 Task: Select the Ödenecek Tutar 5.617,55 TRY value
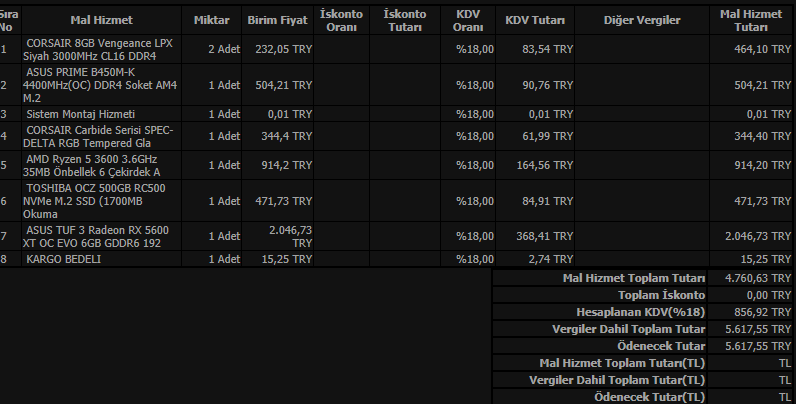click(x=751, y=346)
